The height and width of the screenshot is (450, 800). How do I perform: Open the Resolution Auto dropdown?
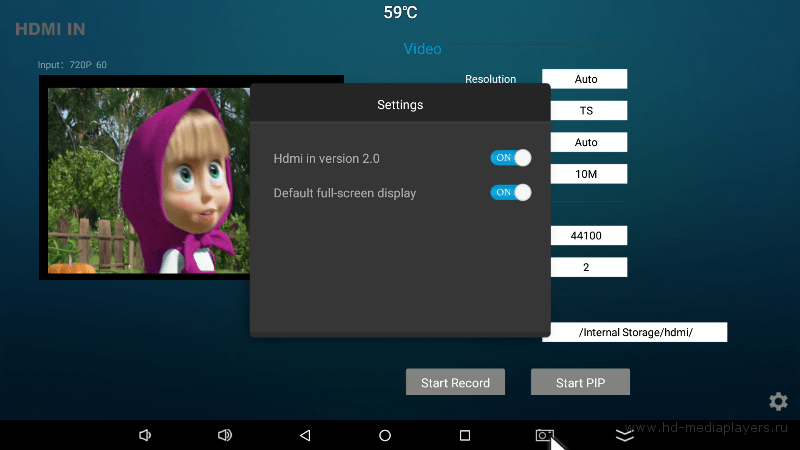coord(585,79)
